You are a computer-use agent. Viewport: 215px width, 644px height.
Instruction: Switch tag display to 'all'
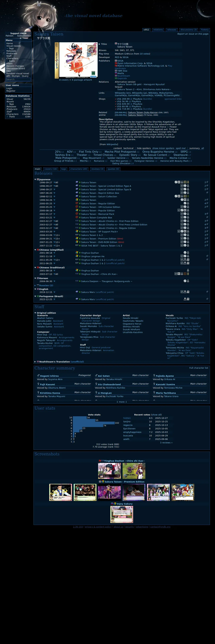click(x=203, y=148)
